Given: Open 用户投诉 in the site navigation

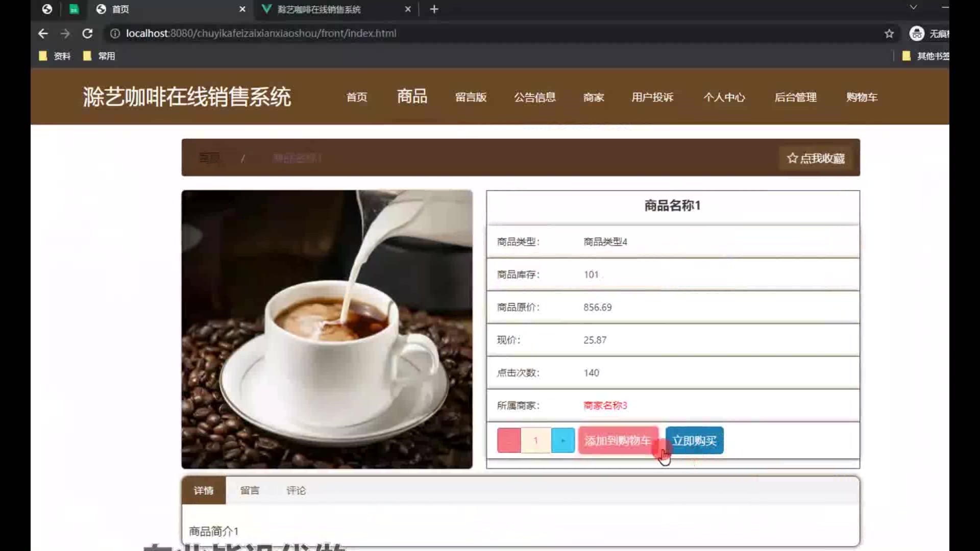Looking at the screenshot, I should coord(652,97).
